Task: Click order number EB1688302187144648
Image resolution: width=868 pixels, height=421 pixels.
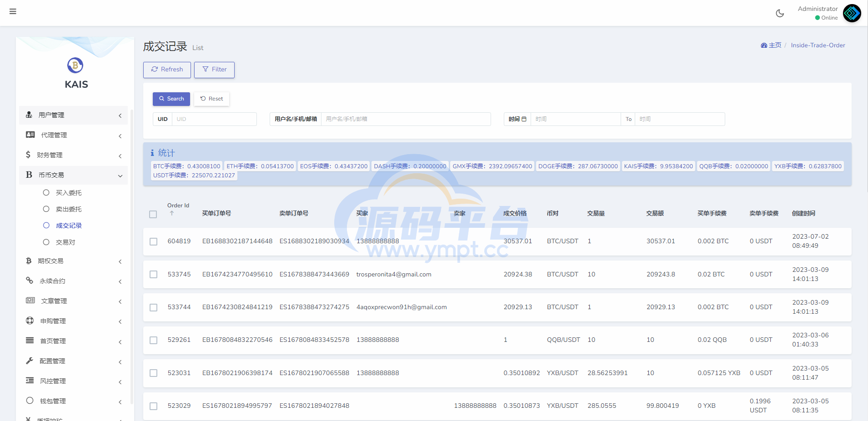Action: coord(237,241)
